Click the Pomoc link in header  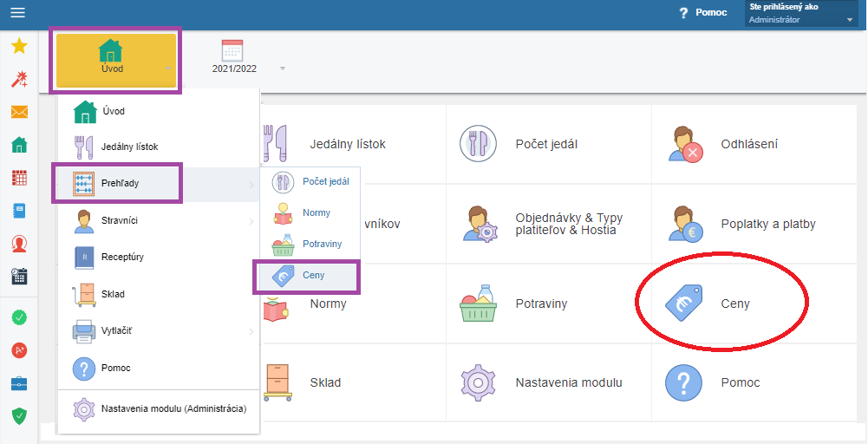tap(711, 12)
